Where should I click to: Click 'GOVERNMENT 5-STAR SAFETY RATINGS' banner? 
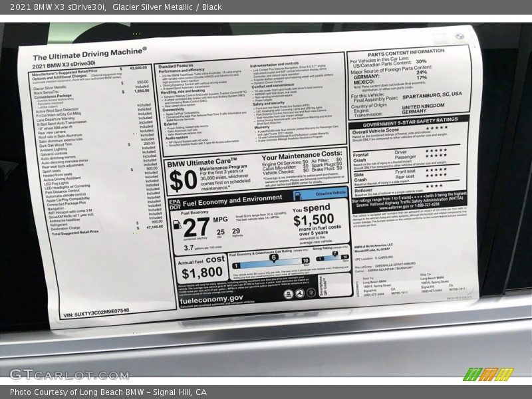tap(410, 122)
